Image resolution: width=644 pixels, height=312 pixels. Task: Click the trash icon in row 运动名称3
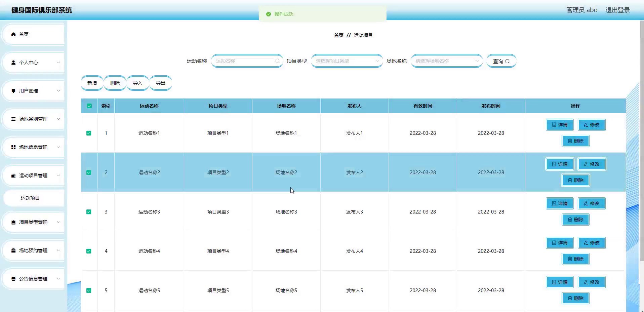[x=570, y=220]
